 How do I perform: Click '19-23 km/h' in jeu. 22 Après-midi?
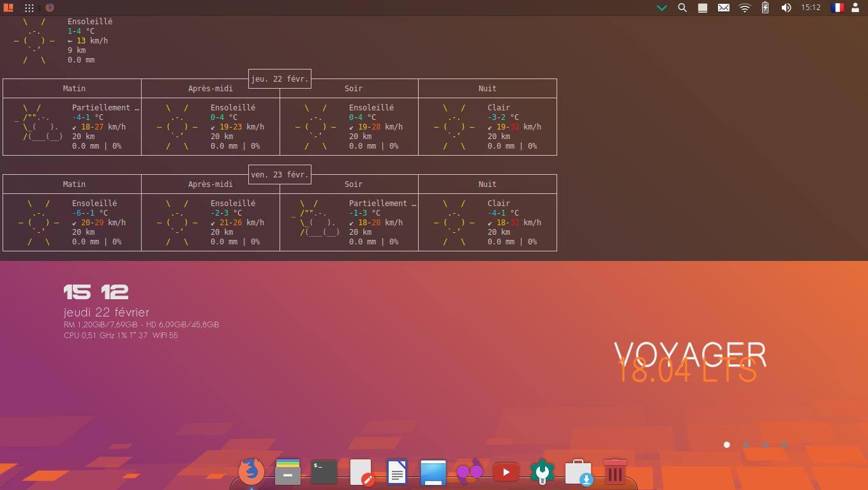click(242, 127)
